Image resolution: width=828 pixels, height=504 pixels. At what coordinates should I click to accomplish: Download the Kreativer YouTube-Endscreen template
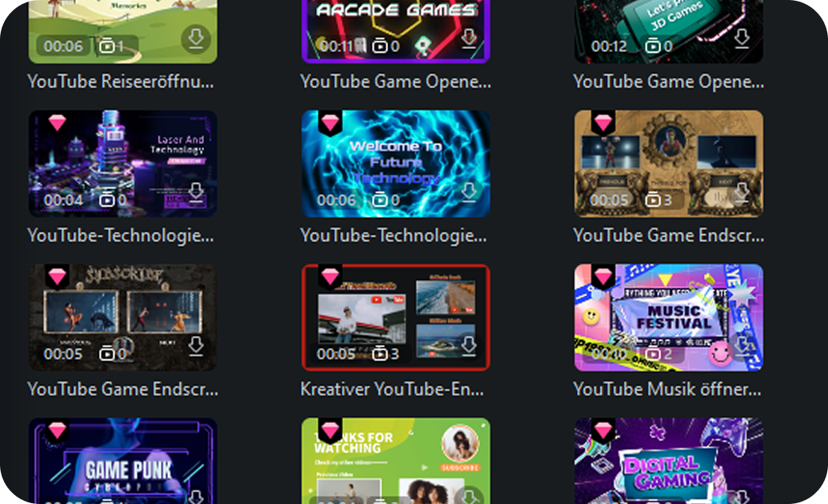pyautogui.click(x=470, y=347)
